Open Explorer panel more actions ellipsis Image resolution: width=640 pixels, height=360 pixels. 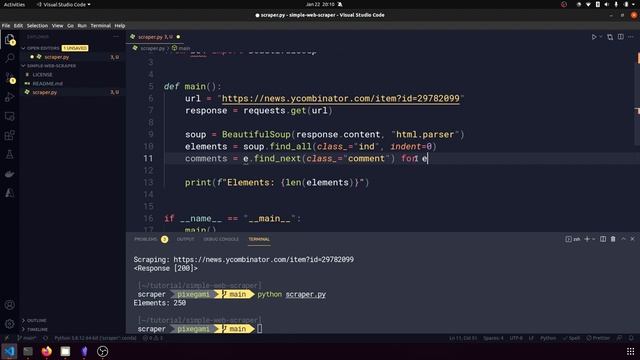tap(116, 37)
